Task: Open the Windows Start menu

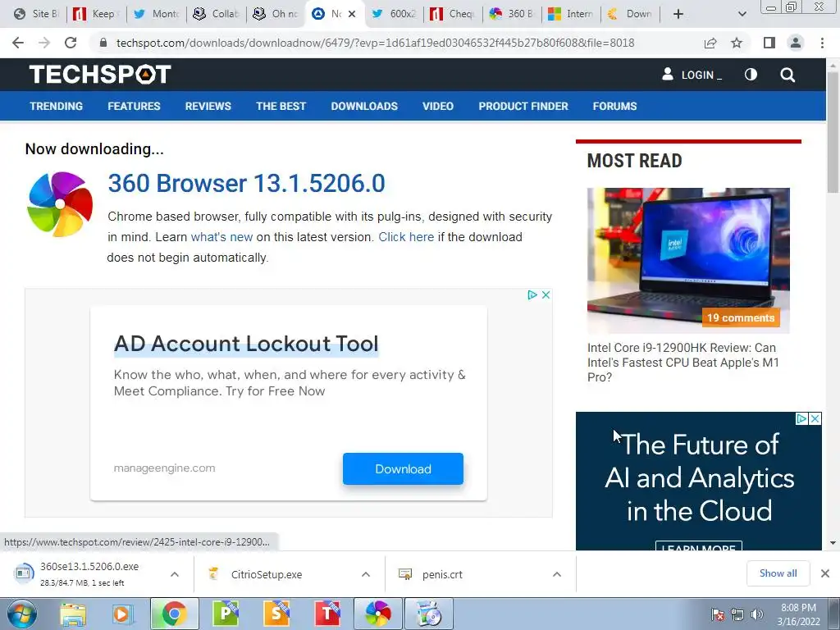Action: (21, 614)
